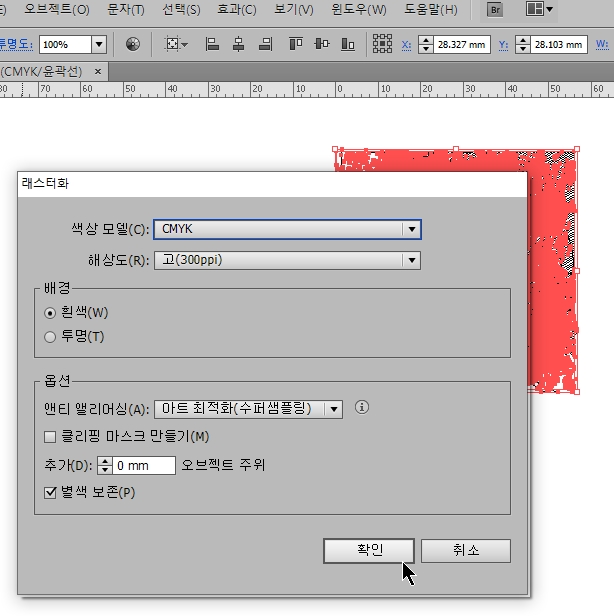The height and width of the screenshot is (616, 614).
Task: Open the Object (오브젝트) menu
Action: [x=57, y=9]
